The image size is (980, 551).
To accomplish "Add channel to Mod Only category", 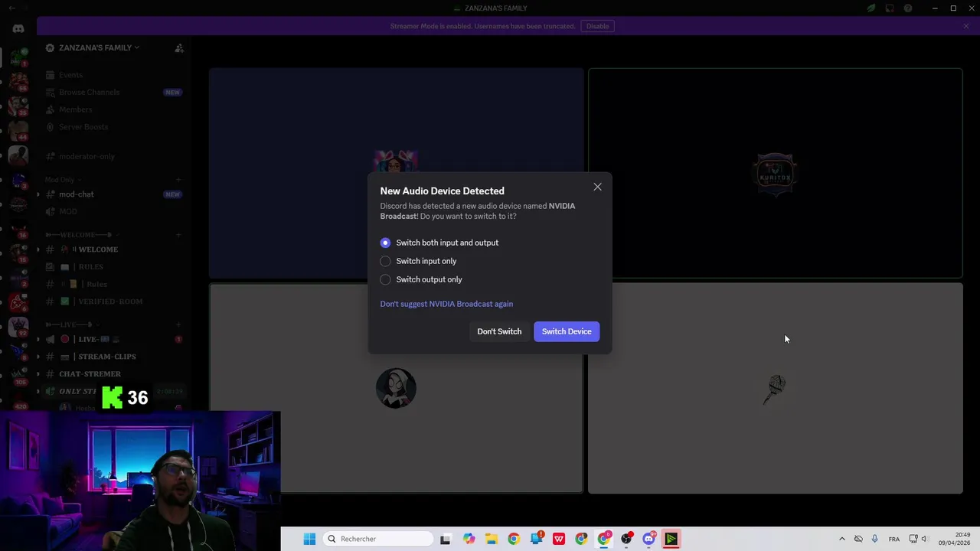I will (x=178, y=180).
